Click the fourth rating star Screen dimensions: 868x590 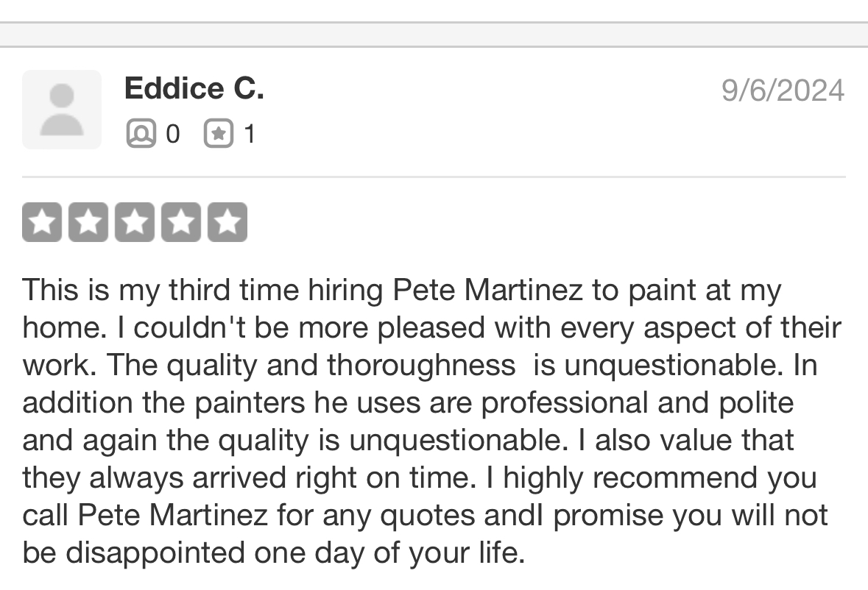tap(181, 222)
